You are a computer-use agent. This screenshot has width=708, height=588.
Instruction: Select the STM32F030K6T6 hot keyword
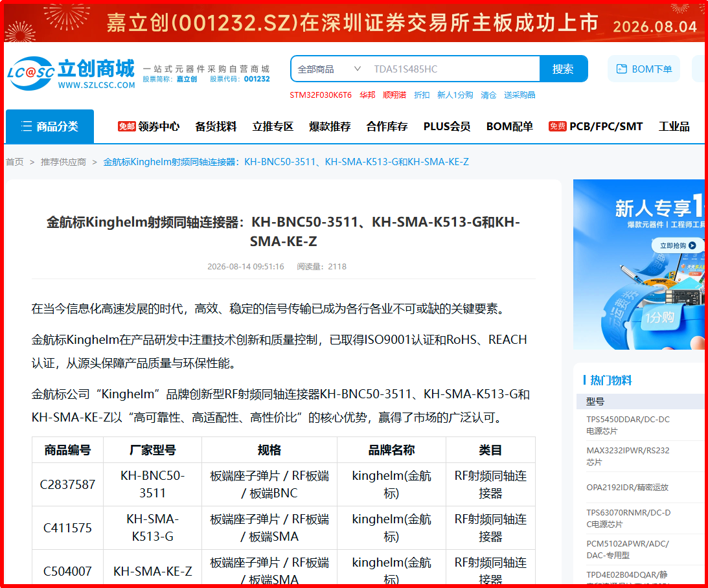[321, 95]
